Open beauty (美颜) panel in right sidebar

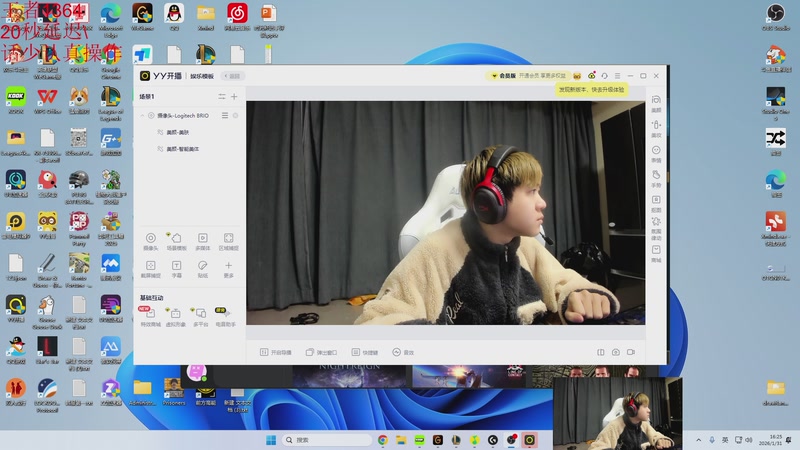tap(656, 104)
